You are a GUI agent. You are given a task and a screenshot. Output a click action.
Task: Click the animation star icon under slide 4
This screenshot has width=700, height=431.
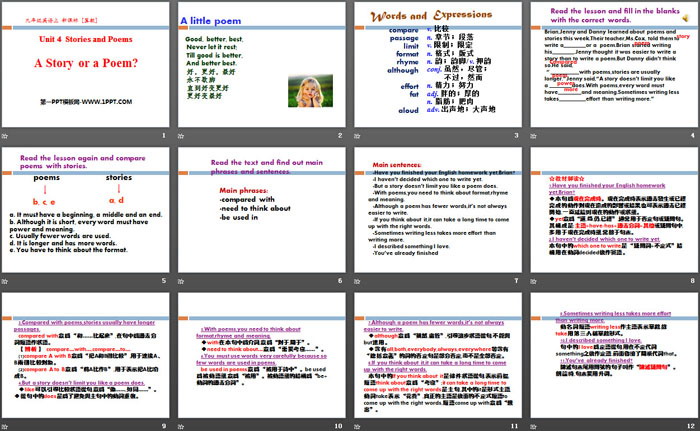[533, 136]
